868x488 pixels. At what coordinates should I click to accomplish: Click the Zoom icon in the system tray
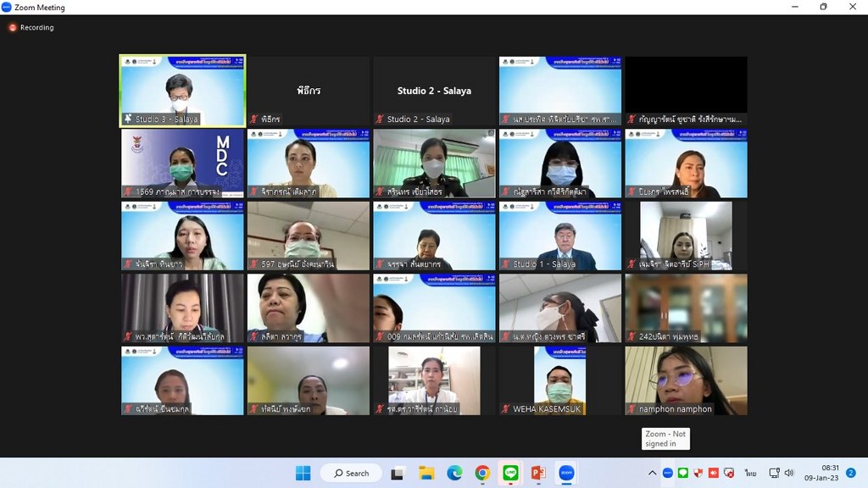pos(668,473)
